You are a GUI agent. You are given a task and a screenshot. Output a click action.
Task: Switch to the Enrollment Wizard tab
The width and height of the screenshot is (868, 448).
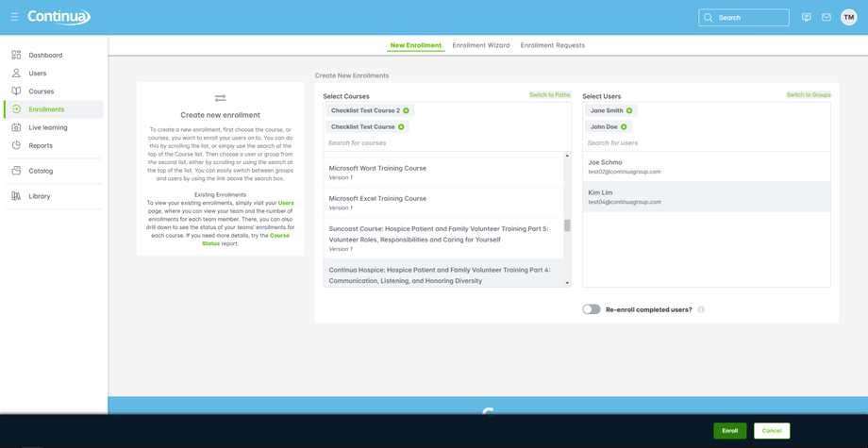[x=481, y=45]
